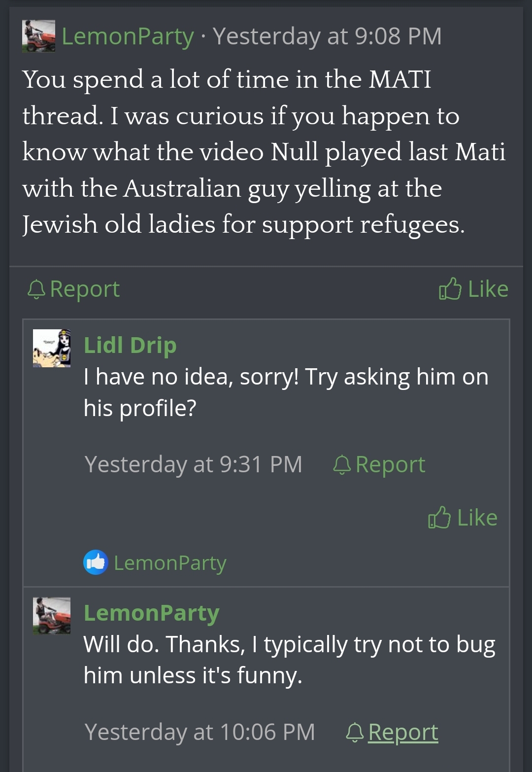Open Lidl Drip's profile via the username
The height and width of the screenshot is (772, 532).
pos(130,345)
